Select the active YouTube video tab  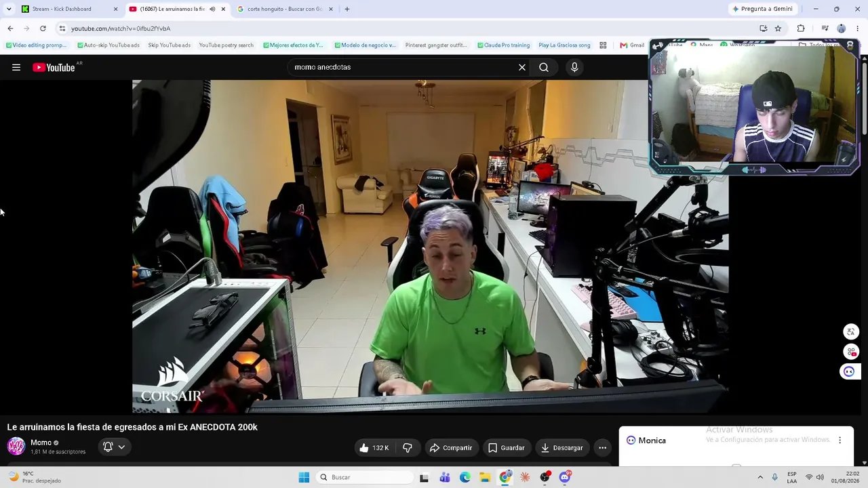point(172,9)
